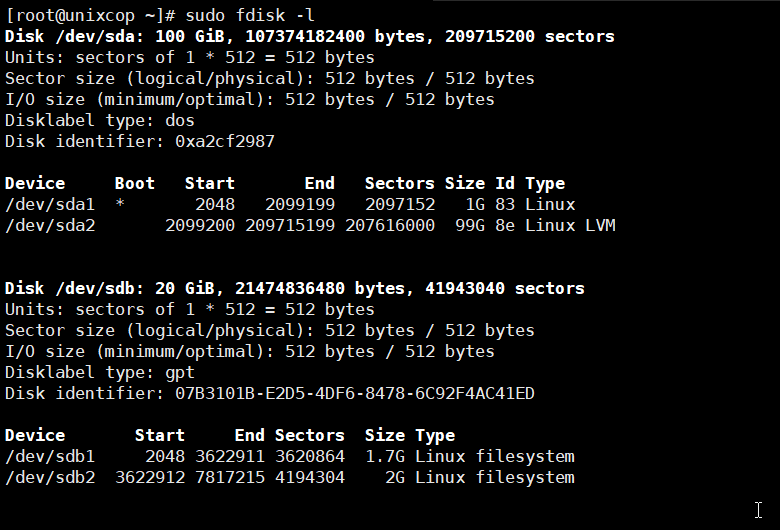Click the 1.7G size value of sdb1
This screenshot has height=530, width=780.
pyautogui.click(x=385, y=456)
